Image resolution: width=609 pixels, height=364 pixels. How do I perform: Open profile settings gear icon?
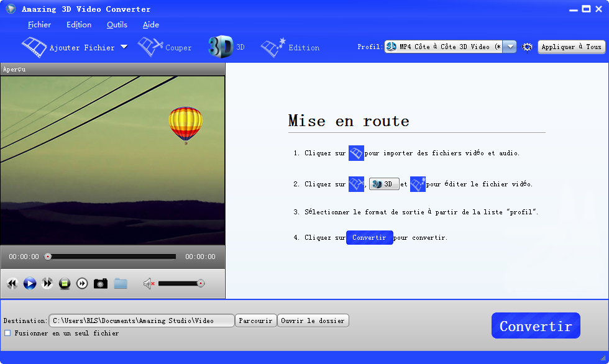pyautogui.click(x=527, y=47)
